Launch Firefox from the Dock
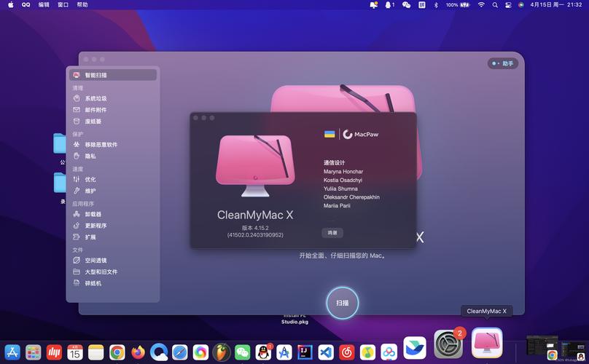The height and width of the screenshot is (364, 589). click(138, 352)
